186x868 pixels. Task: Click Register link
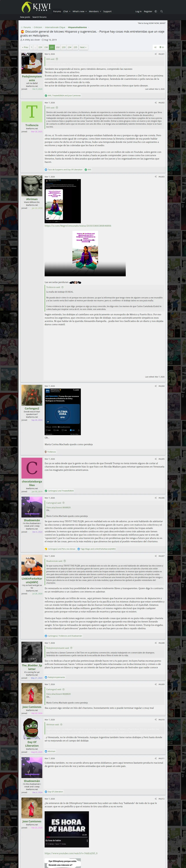[148, 11]
